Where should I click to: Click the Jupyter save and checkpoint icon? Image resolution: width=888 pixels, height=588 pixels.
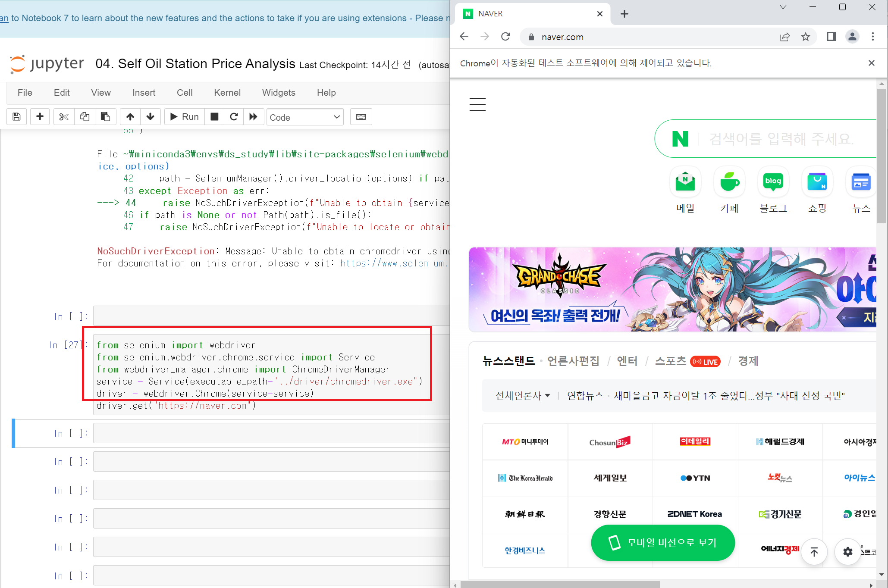pos(16,117)
